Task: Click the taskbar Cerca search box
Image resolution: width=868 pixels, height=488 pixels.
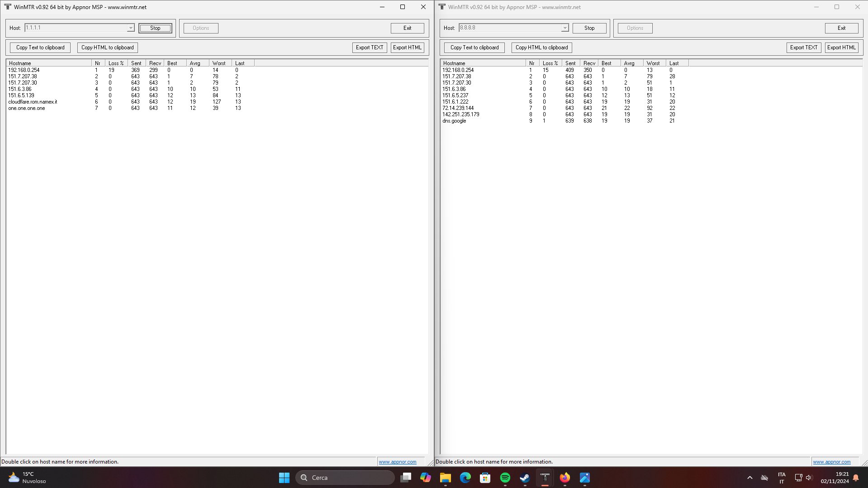Action: click(345, 478)
